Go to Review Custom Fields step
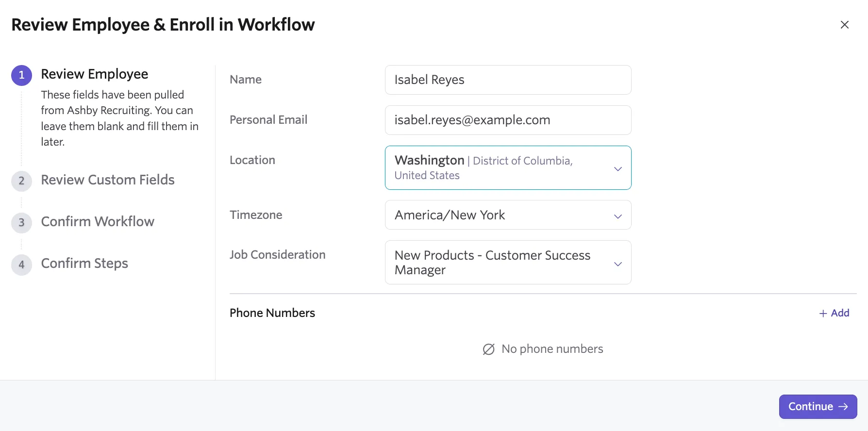Image resolution: width=868 pixels, height=431 pixels. pyautogui.click(x=108, y=180)
